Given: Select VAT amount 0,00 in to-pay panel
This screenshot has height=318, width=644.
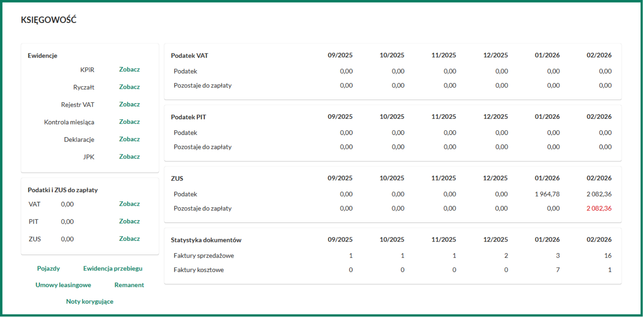Looking at the screenshot, I should pos(67,204).
